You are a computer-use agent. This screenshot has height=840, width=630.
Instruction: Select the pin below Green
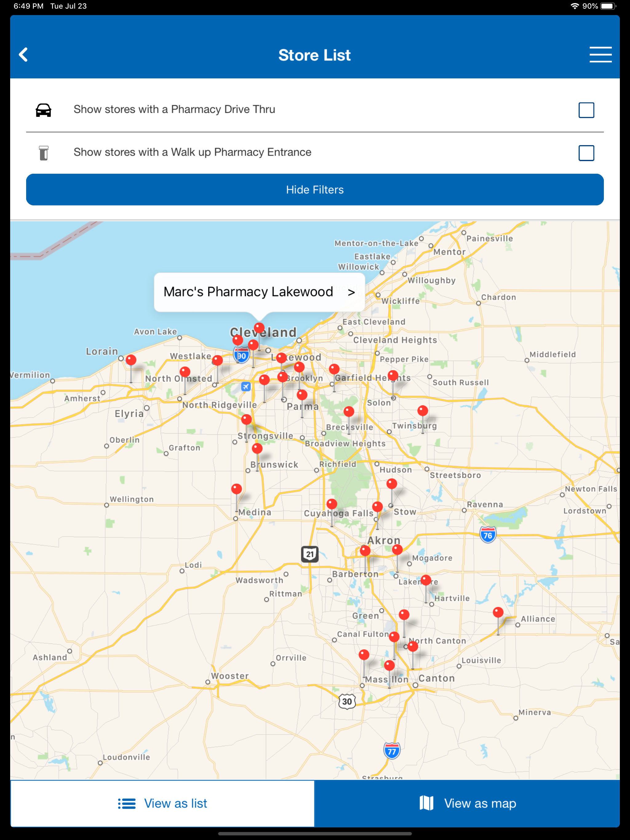click(404, 614)
